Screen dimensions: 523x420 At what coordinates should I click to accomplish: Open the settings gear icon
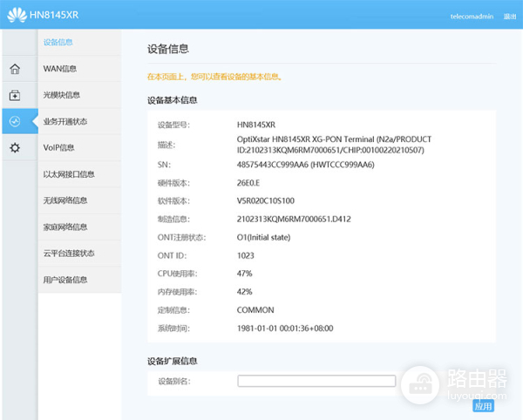point(15,147)
